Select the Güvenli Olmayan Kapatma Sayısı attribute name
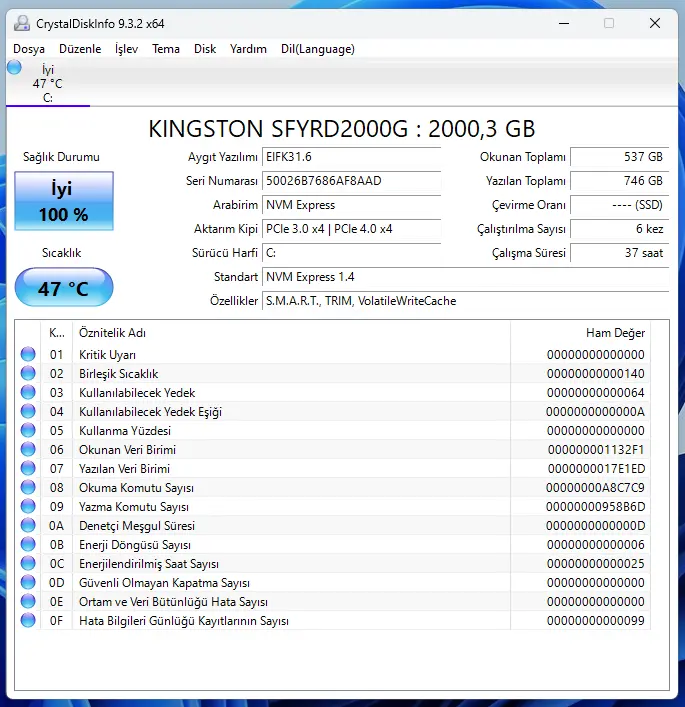Screen dimensions: 685x707 click(164, 583)
